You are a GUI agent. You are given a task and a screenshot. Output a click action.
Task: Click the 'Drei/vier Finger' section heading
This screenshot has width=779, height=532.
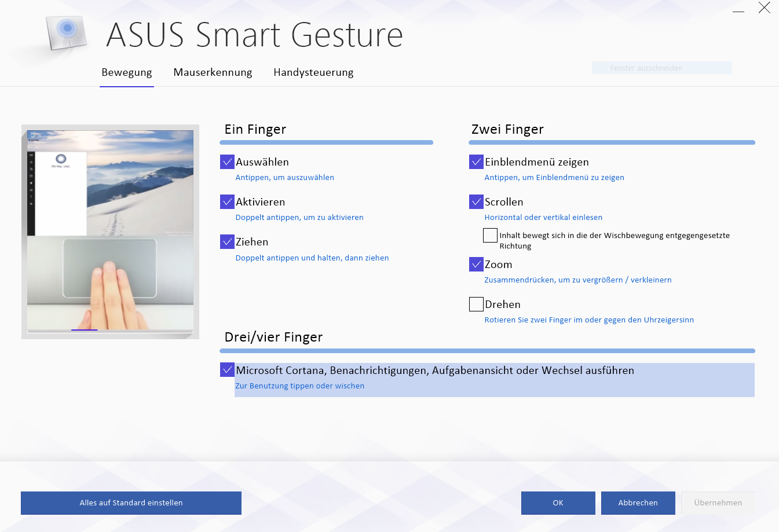click(x=273, y=337)
